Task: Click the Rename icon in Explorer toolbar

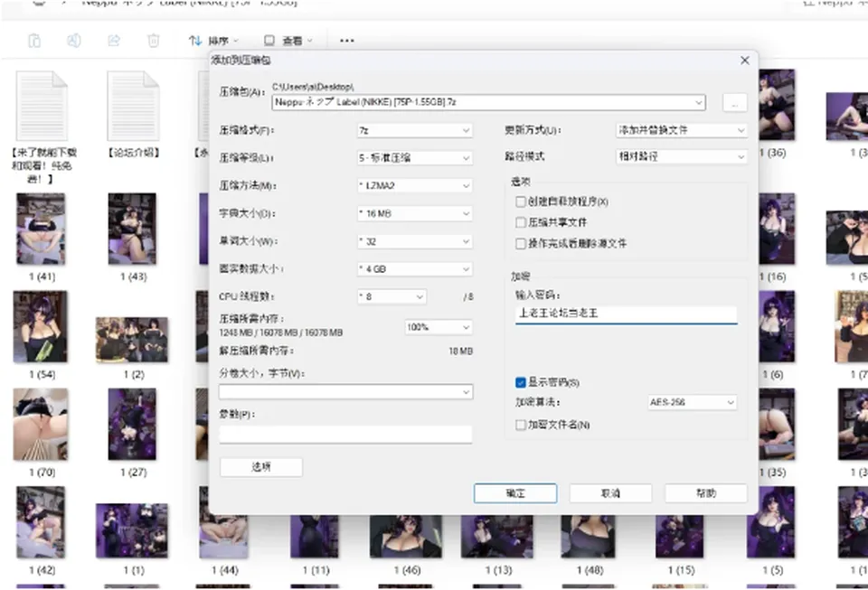Action: click(x=73, y=41)
